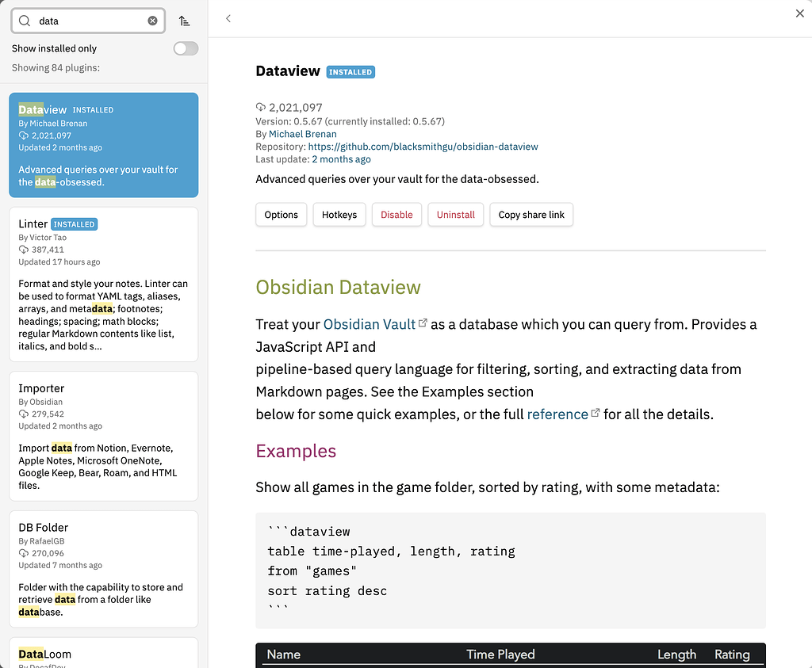Click the magnifying glass in the search box
The width and height of the screenshot is (812, 668).
(x=25, y=21)
